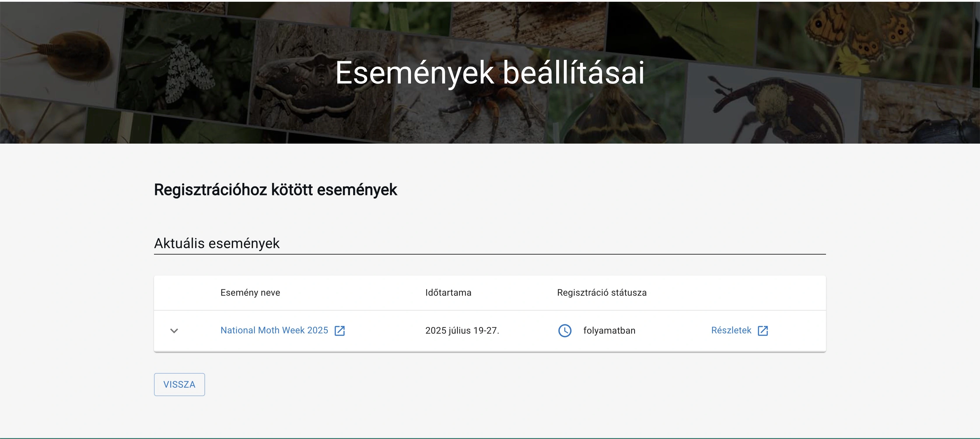Click the clock symbol in Regisztráció státusza column
980x439 pixels.
[565, 330]
